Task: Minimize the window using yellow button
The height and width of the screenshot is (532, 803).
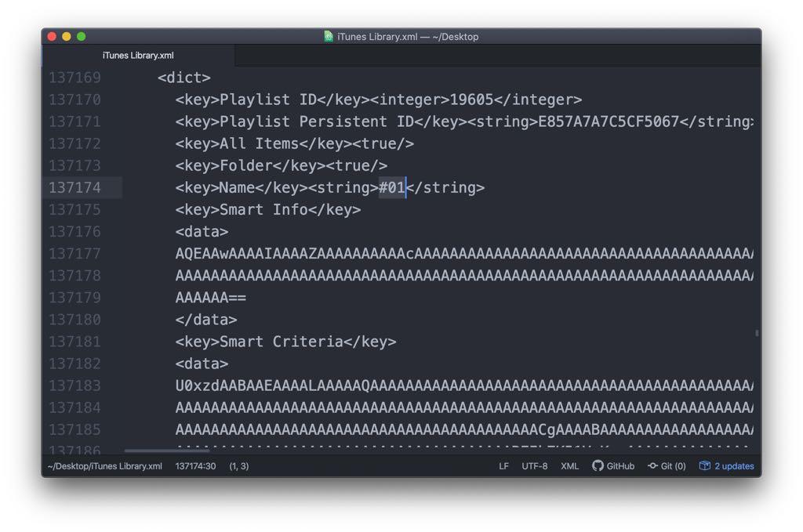Action: (67, 37)
